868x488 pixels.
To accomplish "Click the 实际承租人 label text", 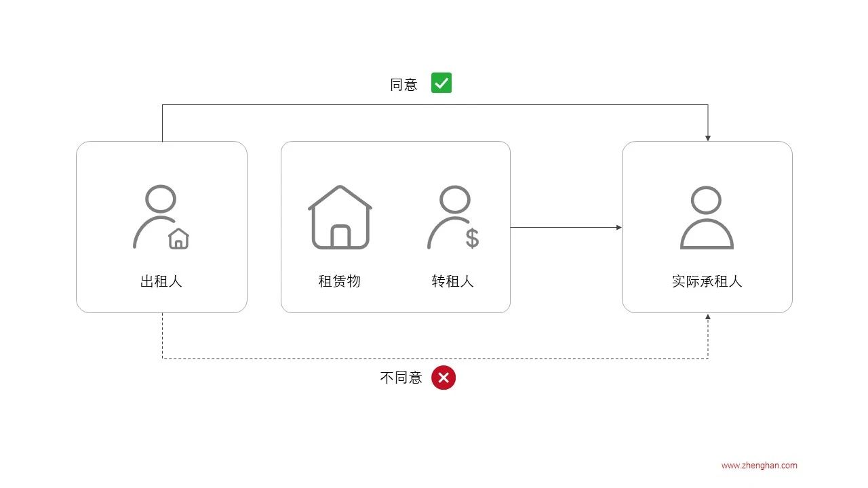I will click(x=707, y=281).
